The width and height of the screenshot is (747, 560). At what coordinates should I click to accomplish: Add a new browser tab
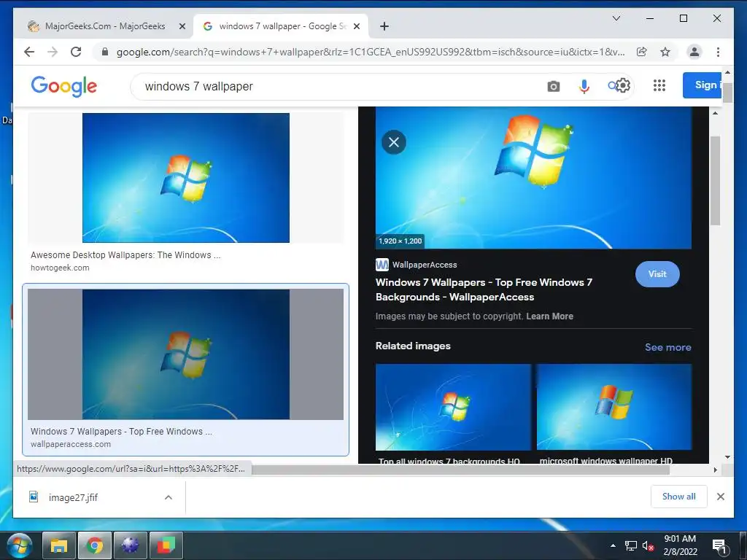tap(384, 26)
